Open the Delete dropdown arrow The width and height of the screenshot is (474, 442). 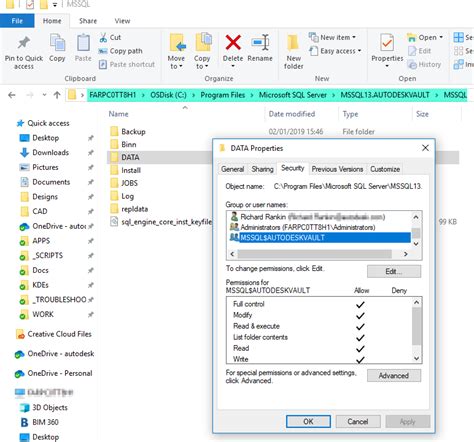233,66
